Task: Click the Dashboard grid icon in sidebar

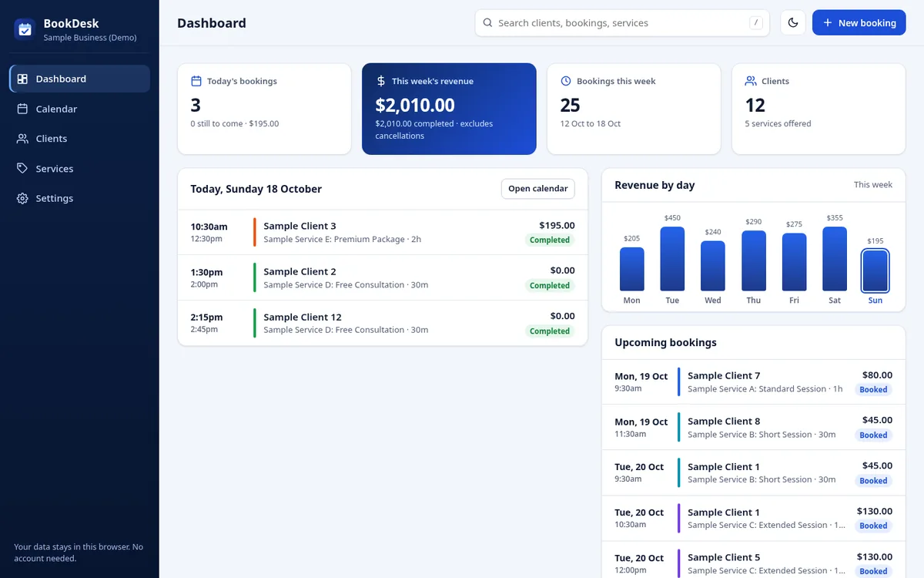Action: (x=22, y=79)
